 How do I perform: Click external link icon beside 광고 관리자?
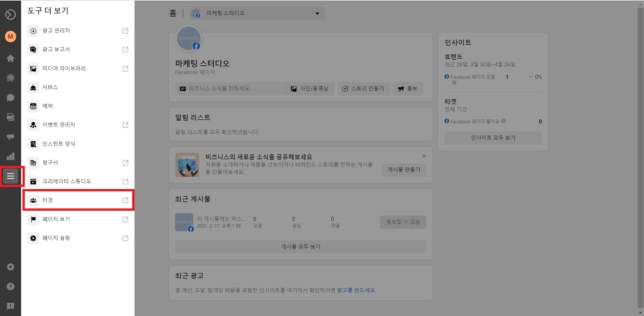(125, 30)
